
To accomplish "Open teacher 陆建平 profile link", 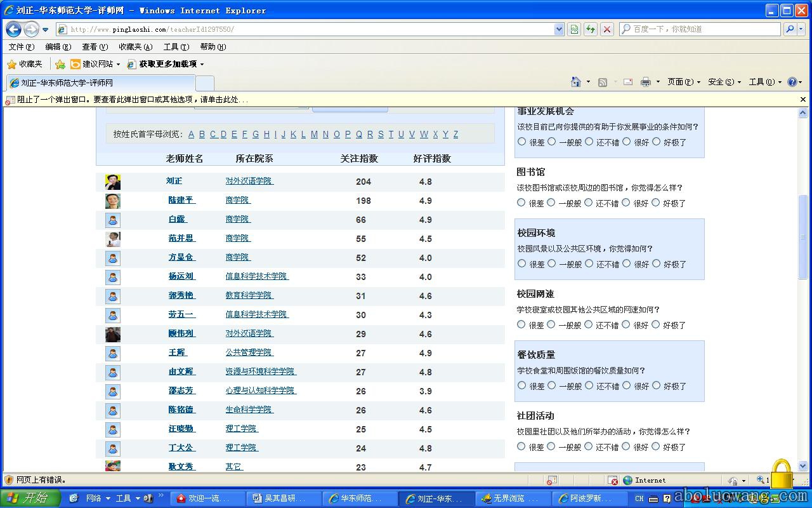I will pos(181,200).
